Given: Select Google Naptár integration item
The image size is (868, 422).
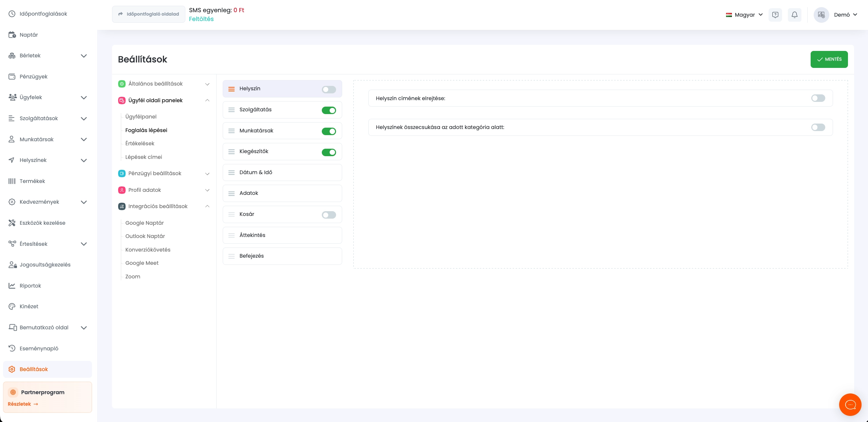Looking at the screenshot, I should coord(144,223).
